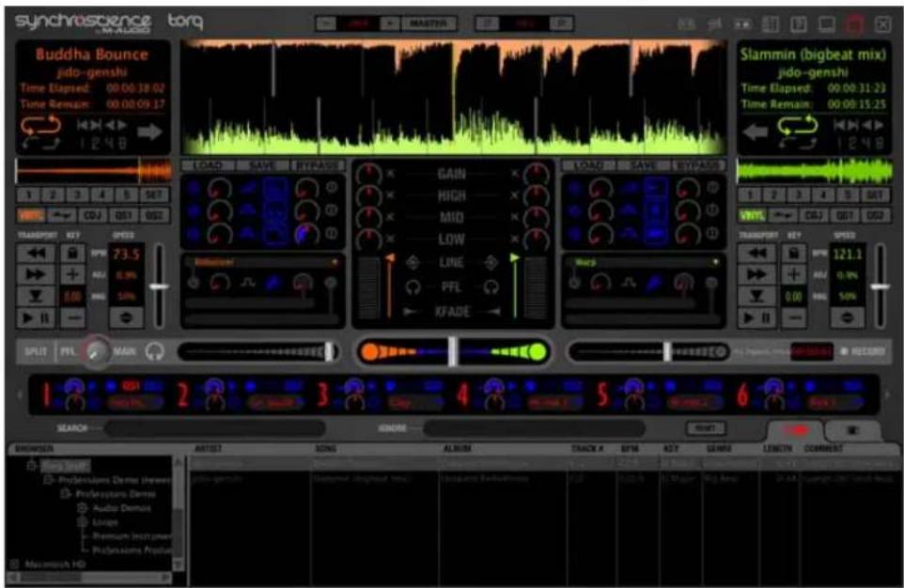This screenshot has height=588, width=904.
Task: Raise key with right deck plus button
Action: pos(794,274)
